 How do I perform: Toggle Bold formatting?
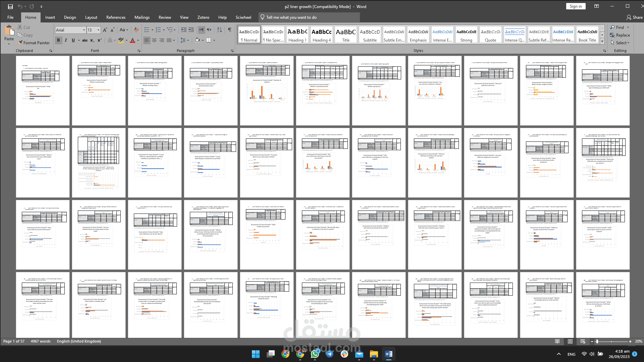click(x=58, y=40)
